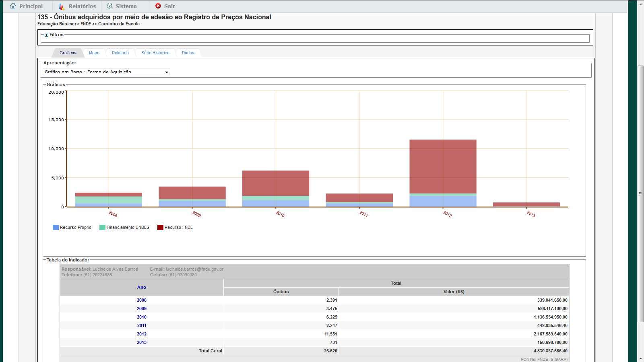
Task: Click the Recurso FNDE red legend swatch
Action: pyautogui.click(x=160, y=227)
